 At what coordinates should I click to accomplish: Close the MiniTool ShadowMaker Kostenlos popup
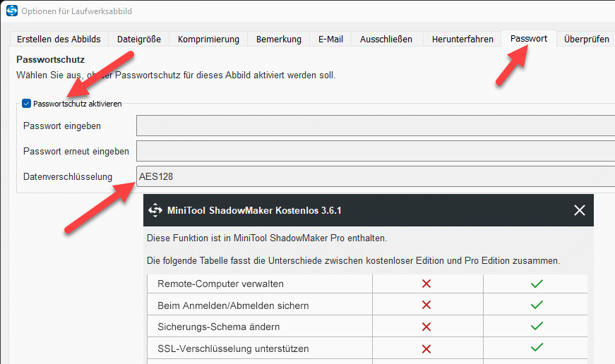(579, 210)
